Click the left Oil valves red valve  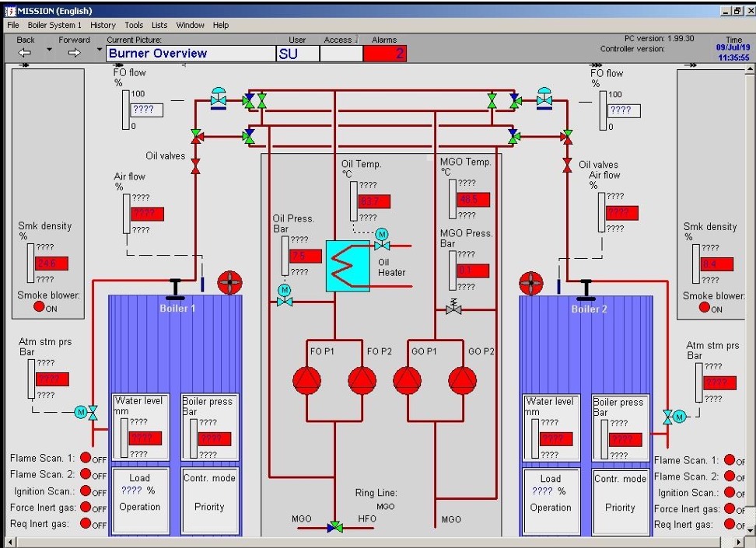point(196,166)
